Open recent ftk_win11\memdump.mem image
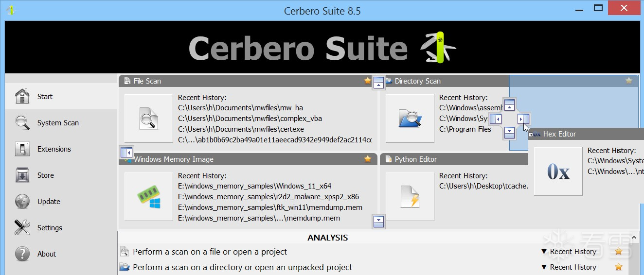Image resolution: width=644 pixels, height=275 pixels. pos(270,207)
